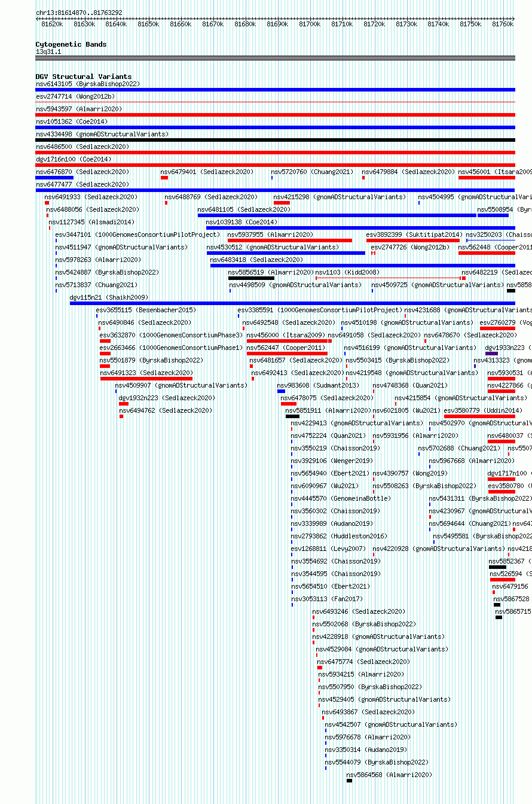This screenshot has height=804, width=532.
Task: Select esv3655115 (Besenbacher2015) variant label
Action: (146, 310)
